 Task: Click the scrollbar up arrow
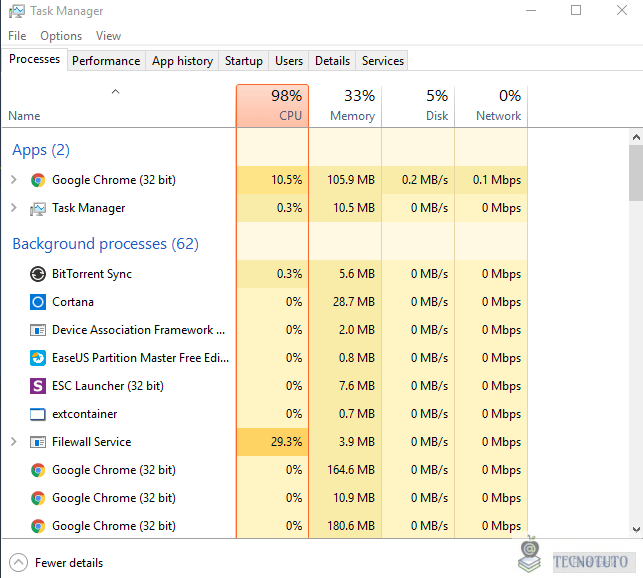point(636,137)
